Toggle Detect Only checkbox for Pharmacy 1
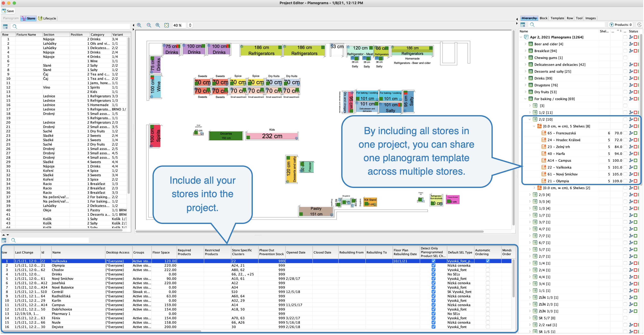This screenshot has height=335, width=644. tap(433, 314)
